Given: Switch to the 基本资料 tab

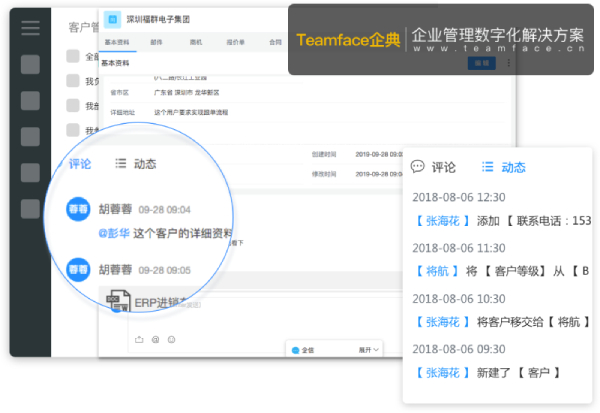Looking at the screenshot, I should [x=117, y=42].
